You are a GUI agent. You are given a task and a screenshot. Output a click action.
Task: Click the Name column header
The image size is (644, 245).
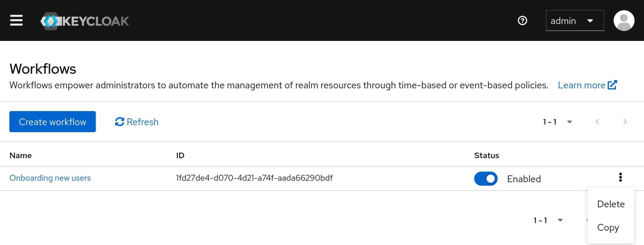click(20, 155)
